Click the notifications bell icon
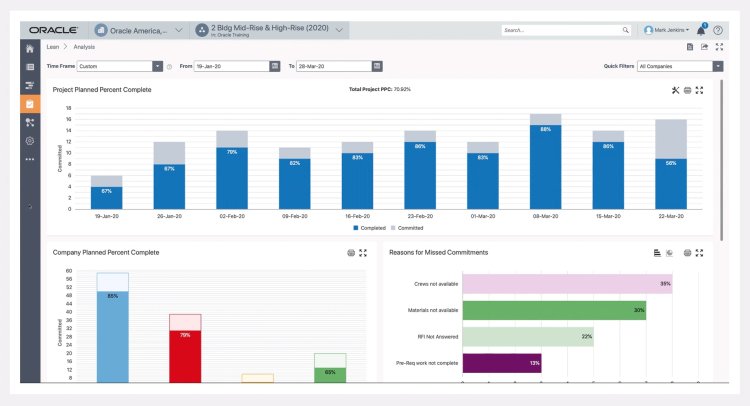Image resolution: width=750 pixels, height=406 pixels. [x=702, y=30]
